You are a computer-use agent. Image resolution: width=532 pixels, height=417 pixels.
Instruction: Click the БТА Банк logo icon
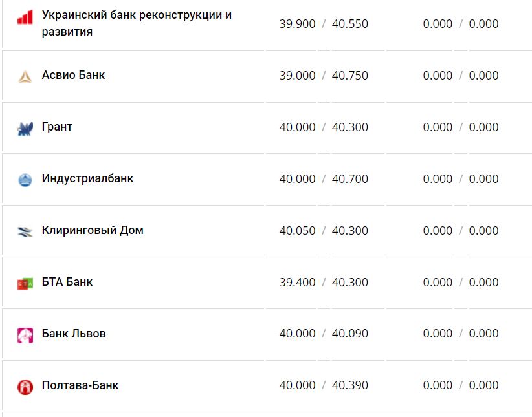(25, 284)
